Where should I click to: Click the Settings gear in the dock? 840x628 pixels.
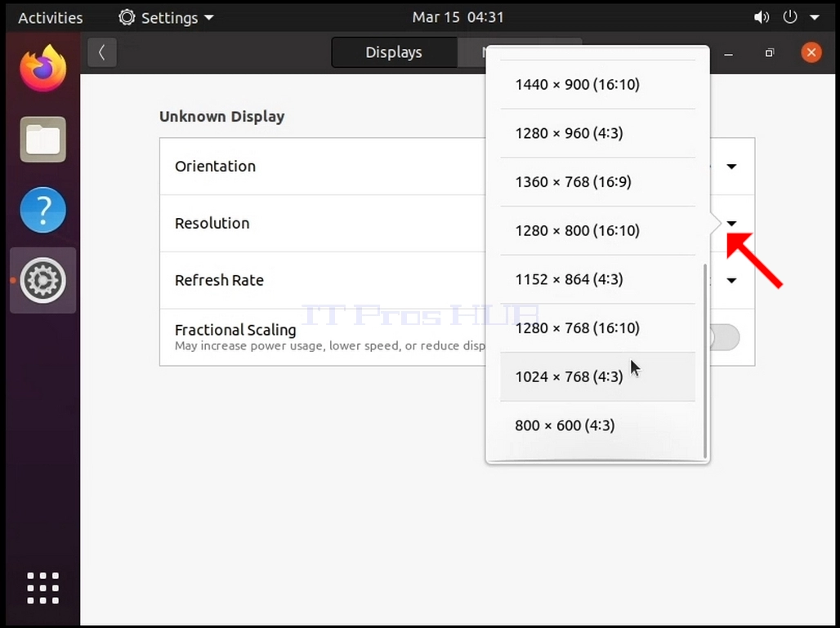(42, 280)
